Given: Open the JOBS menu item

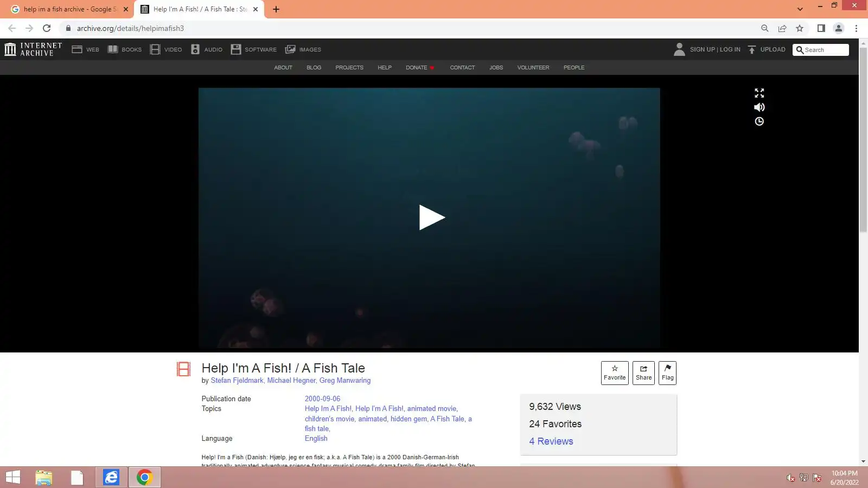Looking at the screenshot, I should [x=496, y=68].
